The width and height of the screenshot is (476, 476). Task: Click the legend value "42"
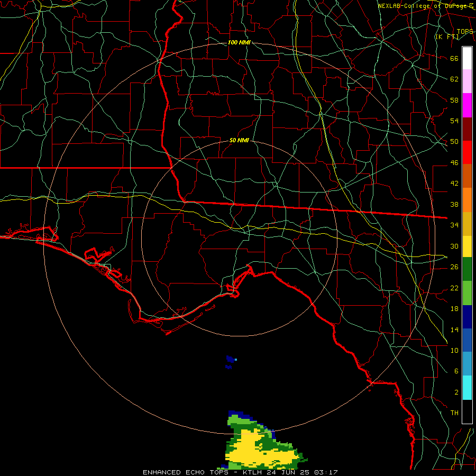[454, 183]
